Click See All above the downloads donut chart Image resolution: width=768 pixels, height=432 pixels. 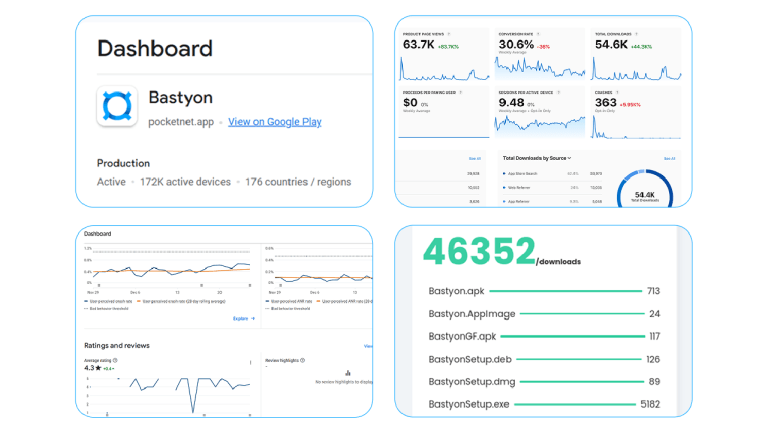tap(669, 158)
